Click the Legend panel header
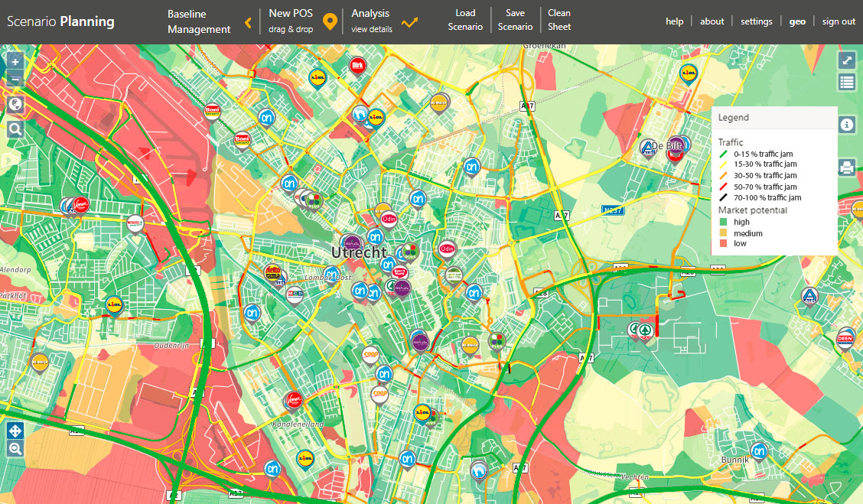The height and width of the screenshot is (504, 863). tap(774, 117)
